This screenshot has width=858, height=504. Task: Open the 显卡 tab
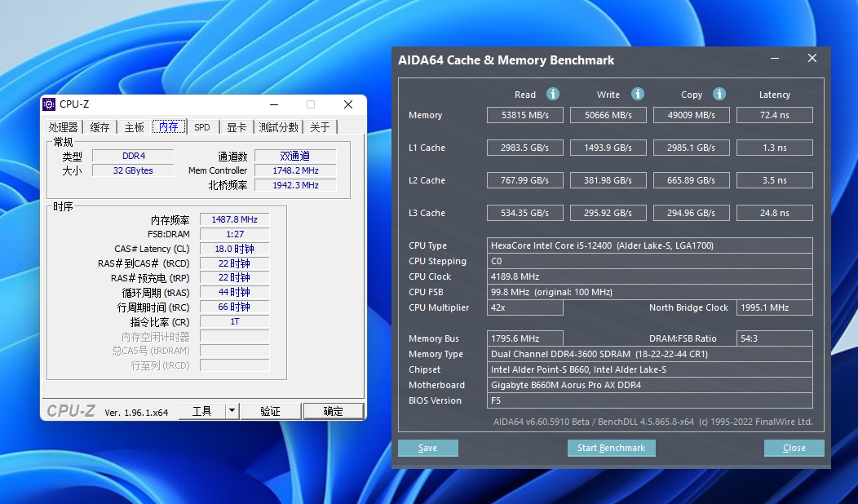point(237,127)
